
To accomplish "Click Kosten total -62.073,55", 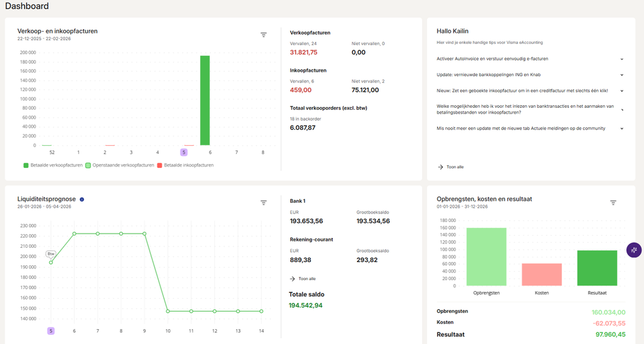I will (x=609, y=323).
